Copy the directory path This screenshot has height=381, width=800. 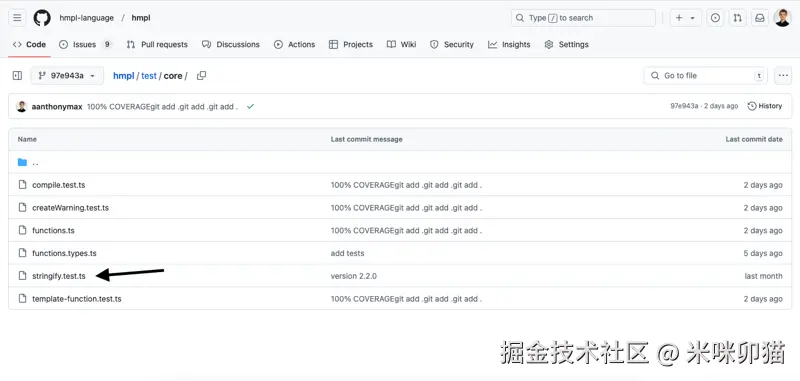(202, 75)
